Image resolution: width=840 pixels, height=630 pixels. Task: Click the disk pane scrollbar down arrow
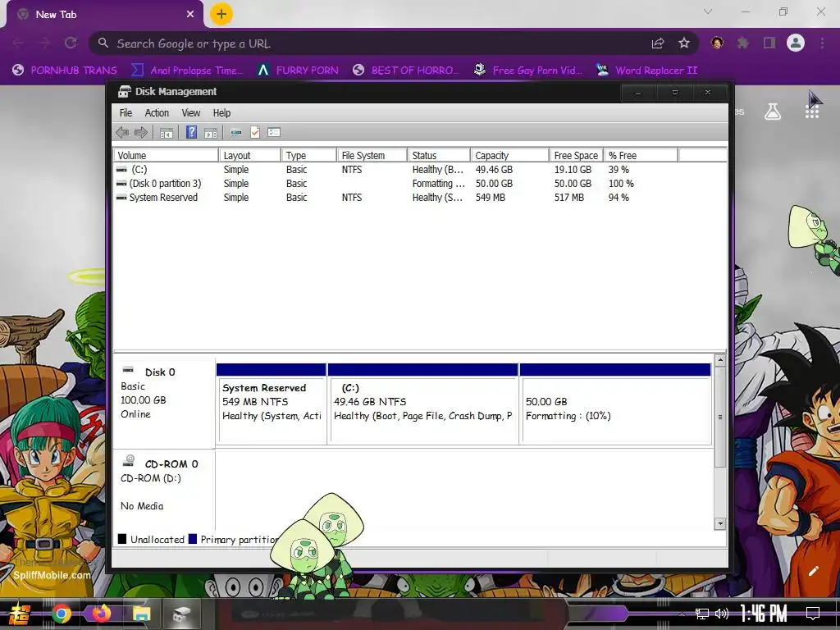coord(720,523)
